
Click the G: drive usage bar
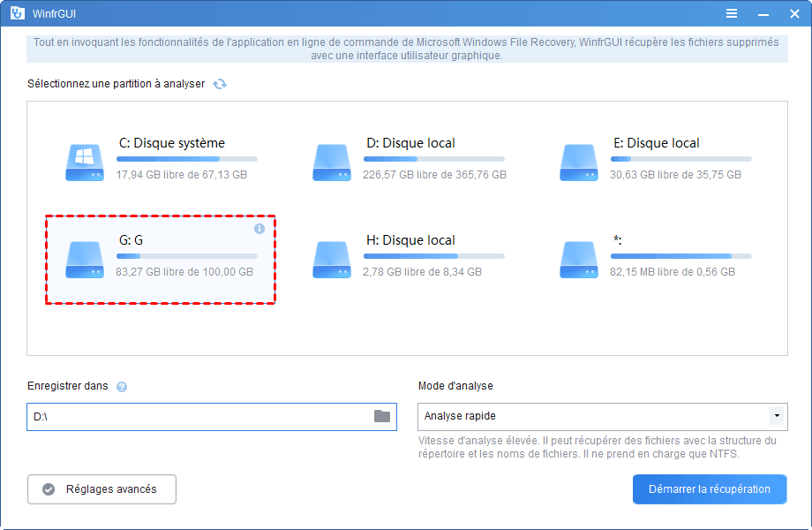(x=187, y=256)
